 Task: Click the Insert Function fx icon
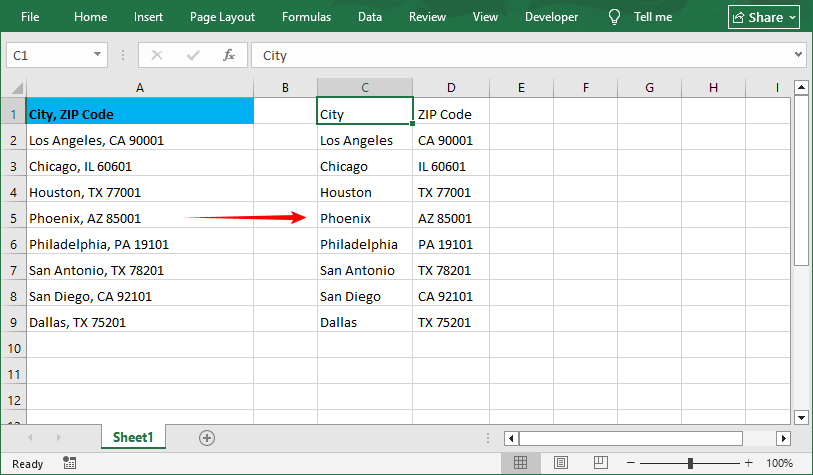[x=229, y=55]
